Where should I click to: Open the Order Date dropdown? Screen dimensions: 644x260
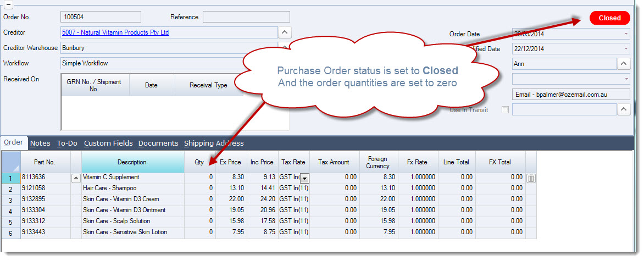pyautogui.click(x=626, y=34)
